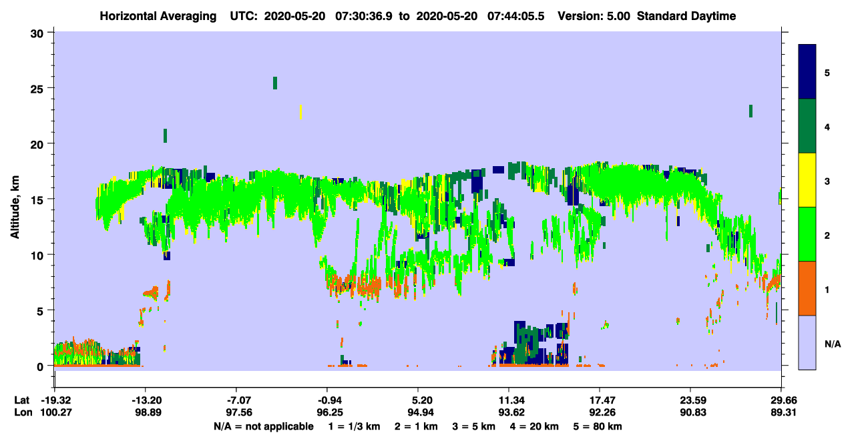Click 'N/A = not applicable' in the legend
The height and width of the screenshot is (445, 868).
click(x=263, y=426)
